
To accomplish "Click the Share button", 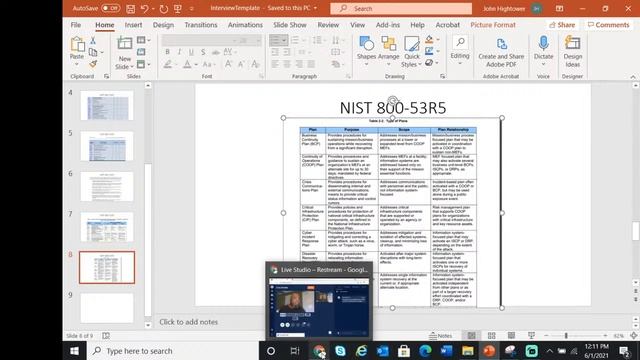I will click(562, 25).
